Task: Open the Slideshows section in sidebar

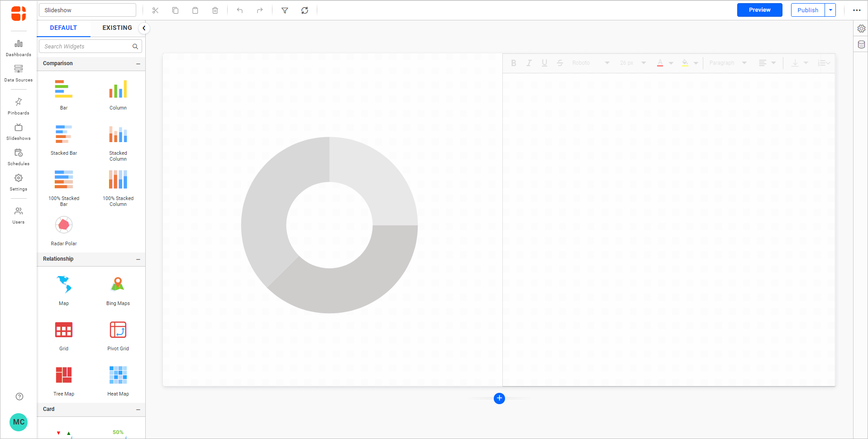Action: click(18, 131)
